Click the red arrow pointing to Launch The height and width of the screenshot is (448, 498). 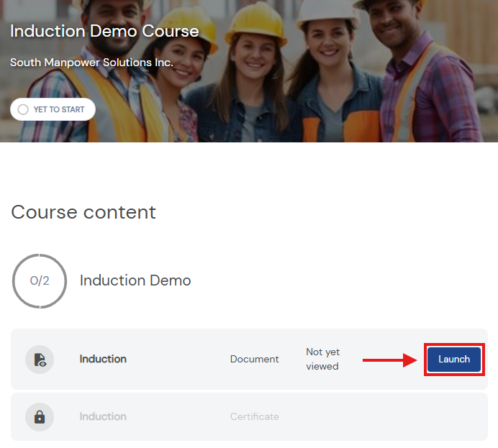(390, 360)
